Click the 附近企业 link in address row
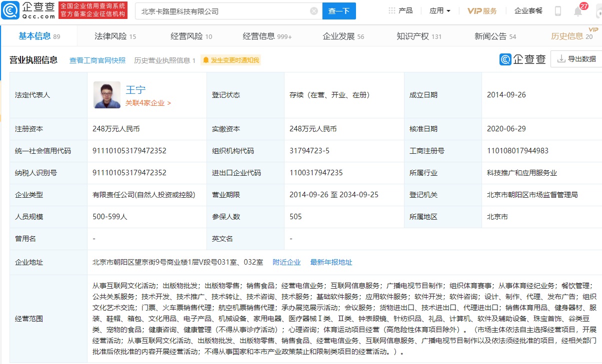 (x=286, y=262)
